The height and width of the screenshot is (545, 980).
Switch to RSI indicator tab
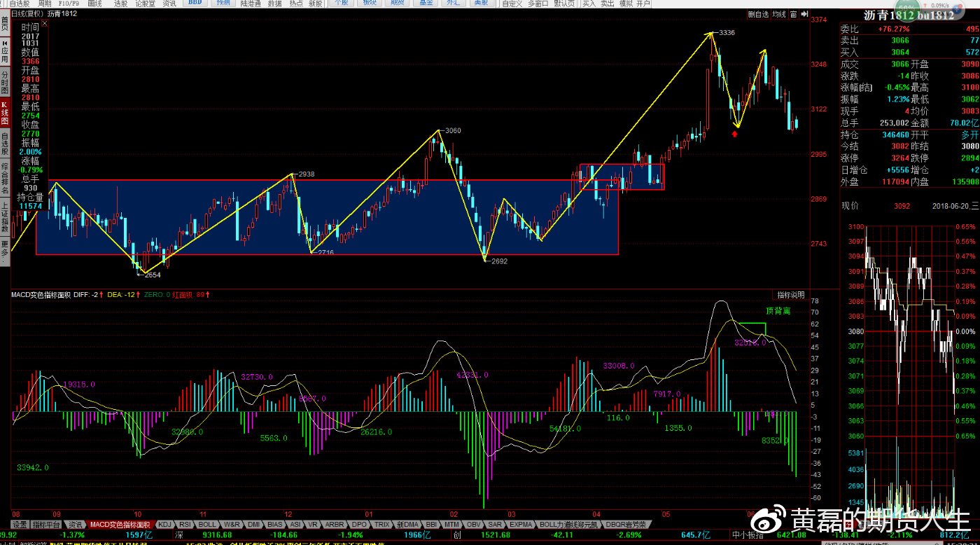(x=185, y=524)
